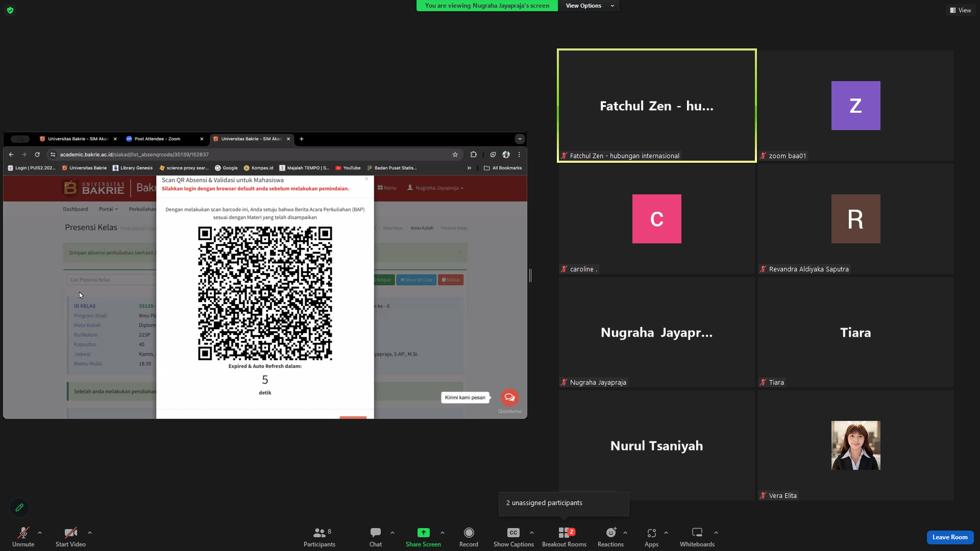Select Vera Elita's profile photo
The height and width of the screenshot is (551, 980).
855,445
